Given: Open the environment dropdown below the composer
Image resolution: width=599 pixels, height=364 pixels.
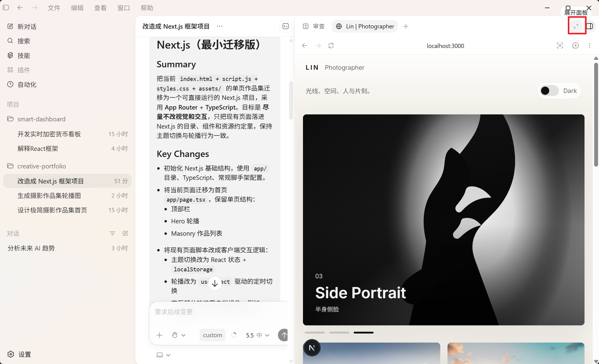Looking at the screenshot, I should (164, 355).
